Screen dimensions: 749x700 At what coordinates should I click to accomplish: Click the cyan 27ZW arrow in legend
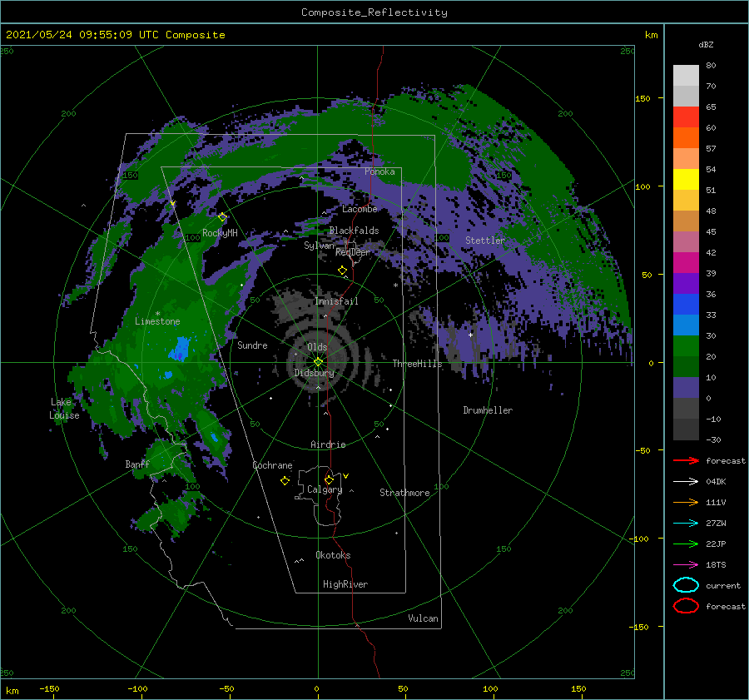[686, 524]
